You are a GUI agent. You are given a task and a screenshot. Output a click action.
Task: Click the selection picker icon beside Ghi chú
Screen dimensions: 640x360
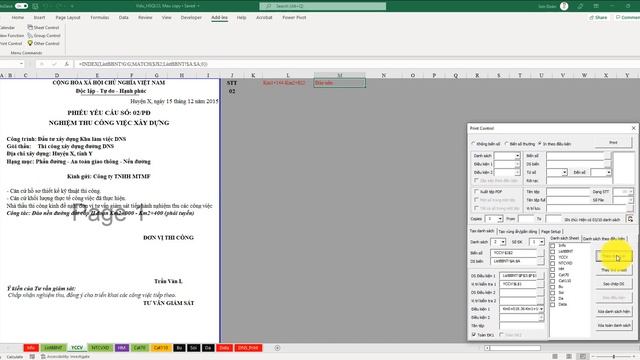[630, 219]
